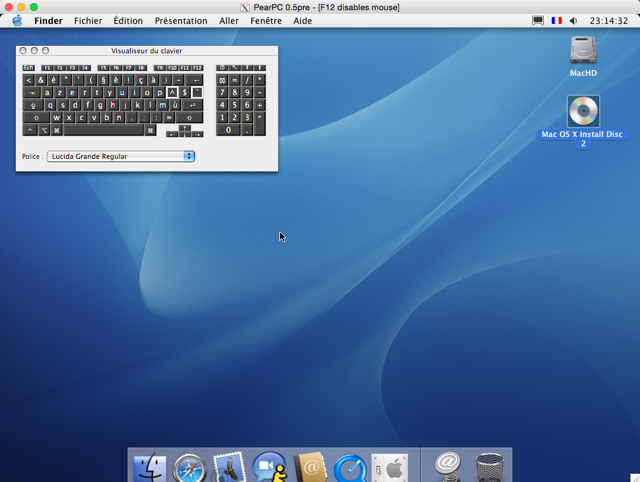Open the Présentation menu
Image resolution: width=640 pixels, height=482 pixels.
coord(181,21)
